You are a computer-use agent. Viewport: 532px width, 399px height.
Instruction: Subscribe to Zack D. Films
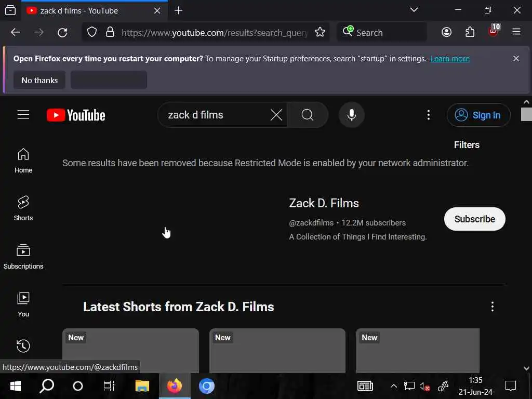pyautogui.click(x=475, y=219)
